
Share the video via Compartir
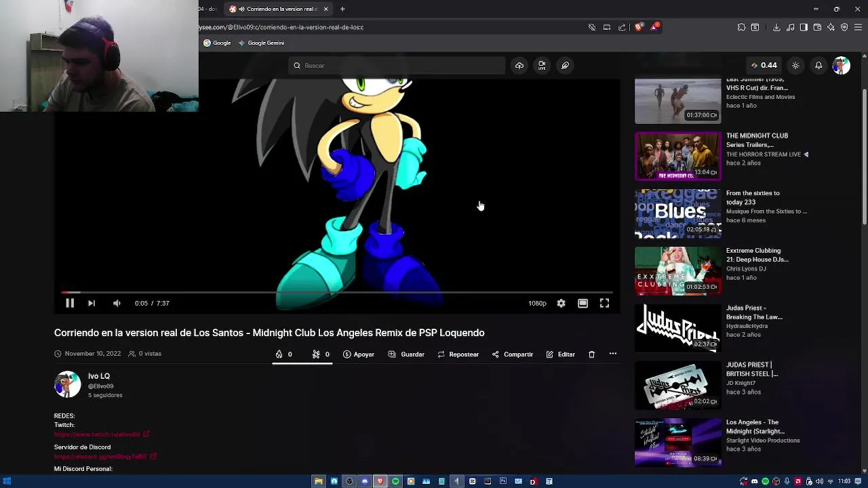click(512, 354)
